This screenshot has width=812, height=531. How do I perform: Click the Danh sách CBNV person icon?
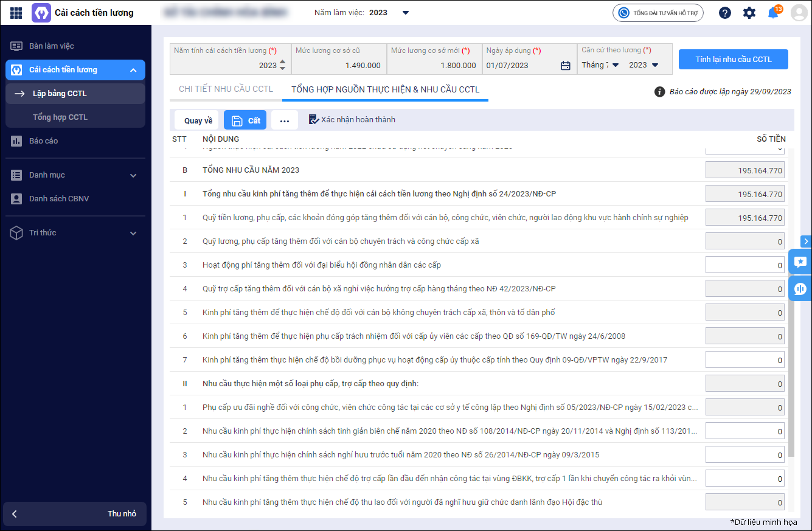16,199
